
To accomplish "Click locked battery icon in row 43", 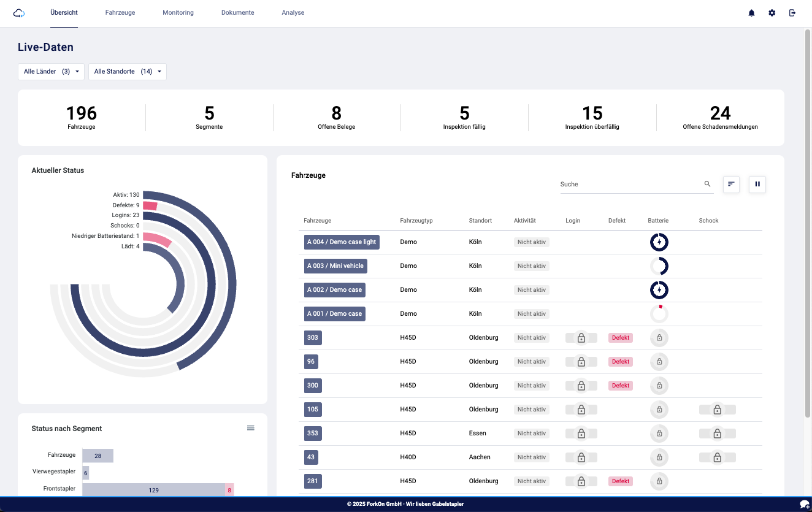I will (659, 457).
